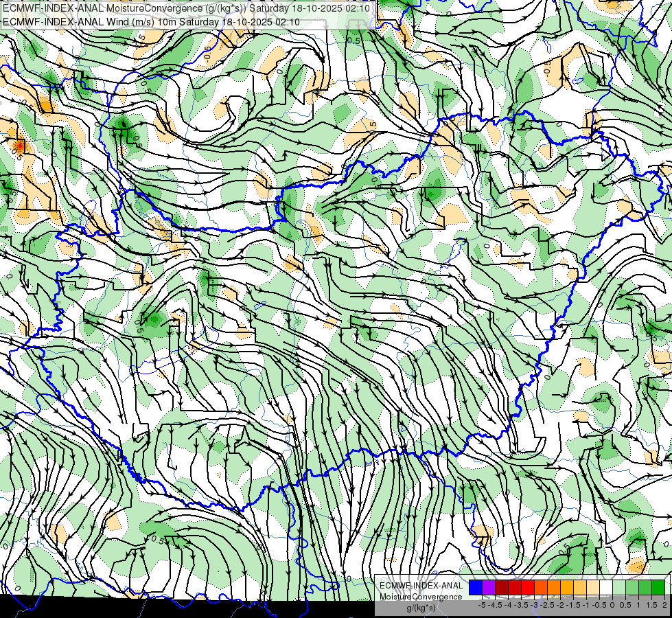This screenshot has height=618, width=672.
Task: Pick the palest green swatch (0 to 0.5)
Action: [x=619, y=588]
